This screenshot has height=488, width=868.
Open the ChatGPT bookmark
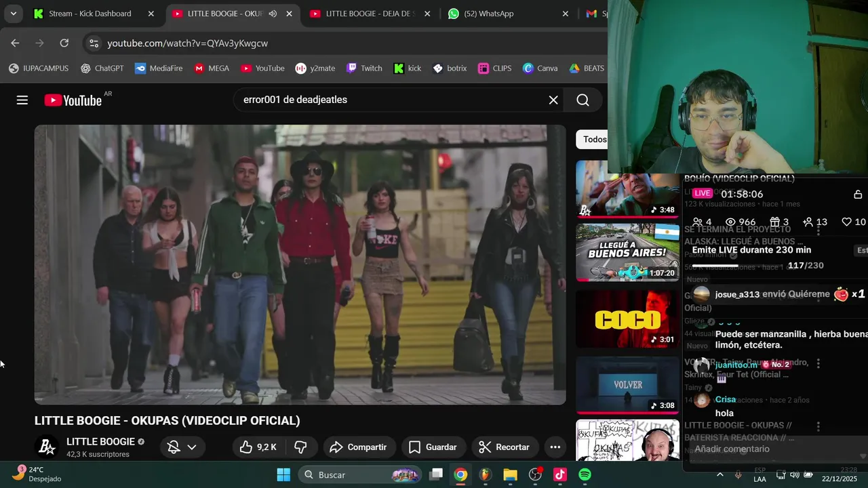click(x=102, y=68)
